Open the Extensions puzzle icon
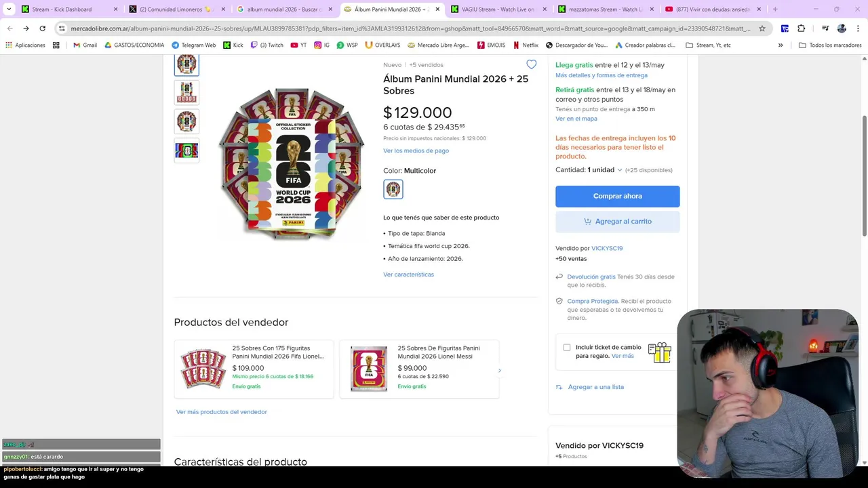 point(801,28)
